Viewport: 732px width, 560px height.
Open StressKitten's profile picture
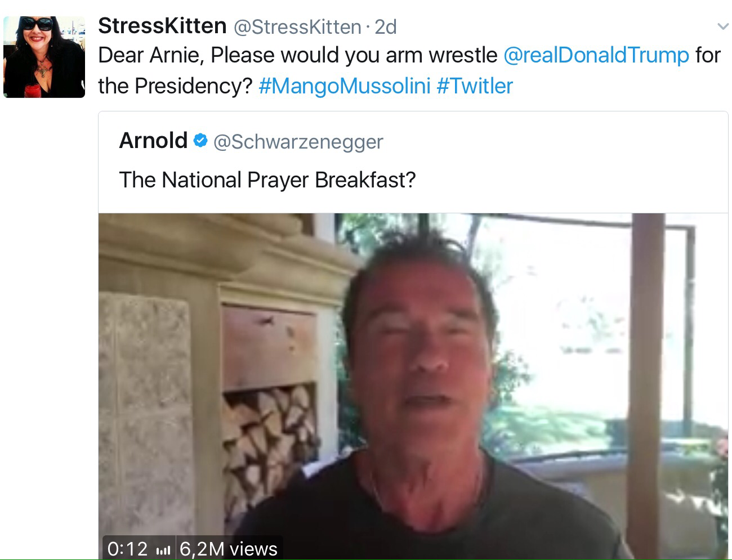(44, 57)
